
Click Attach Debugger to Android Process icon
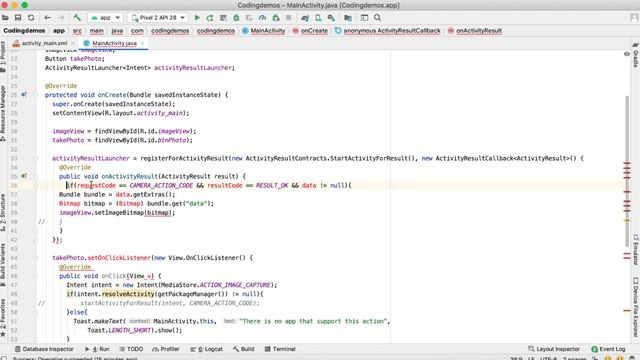[276, 18]
